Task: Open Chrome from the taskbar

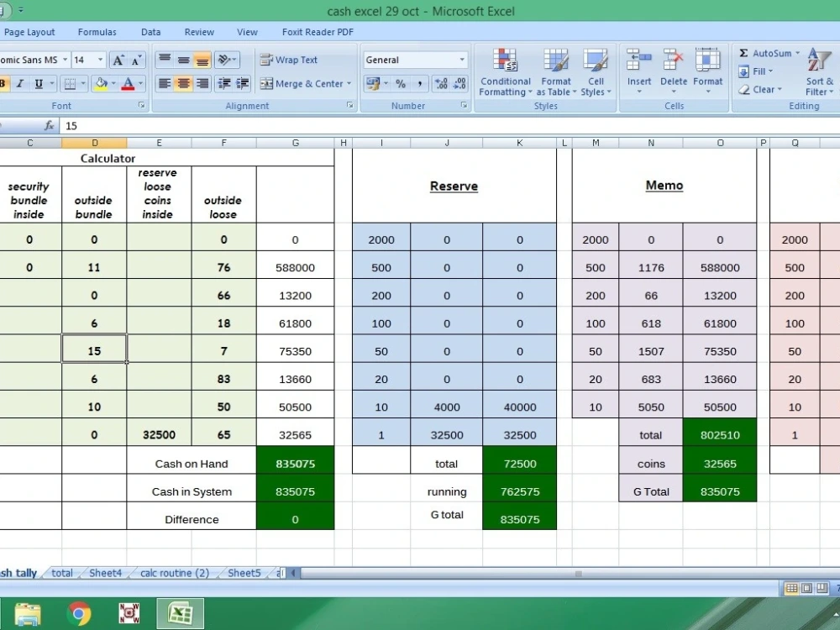Action: [x=79, y=613]
